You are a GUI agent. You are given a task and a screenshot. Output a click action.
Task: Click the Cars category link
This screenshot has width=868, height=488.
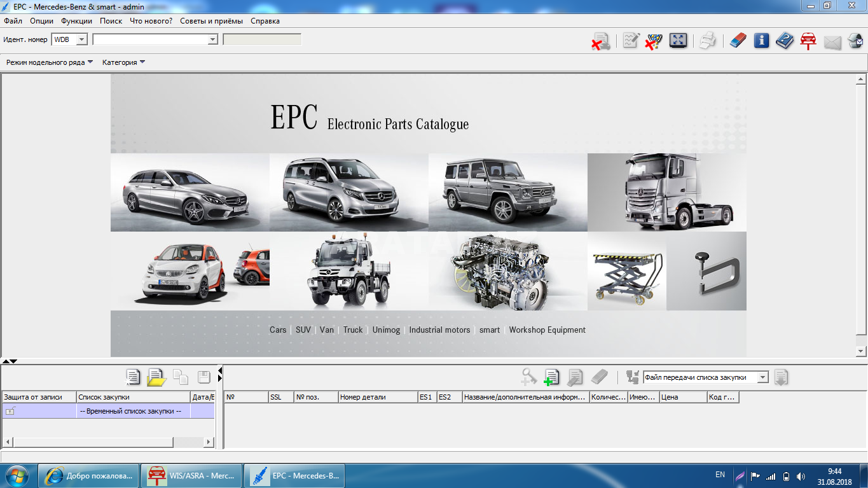click(278, 330)
